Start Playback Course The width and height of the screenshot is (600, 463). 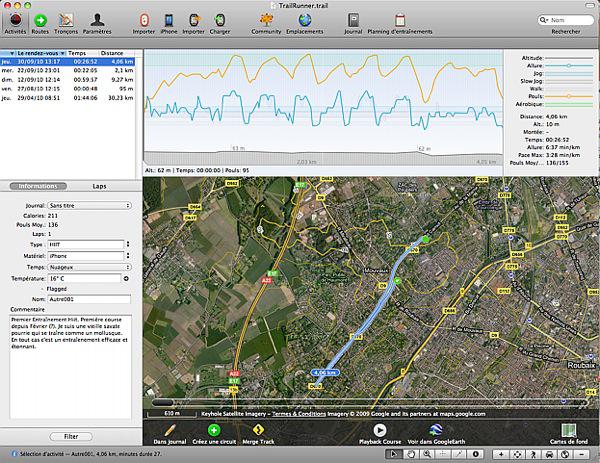pos(379,430)
